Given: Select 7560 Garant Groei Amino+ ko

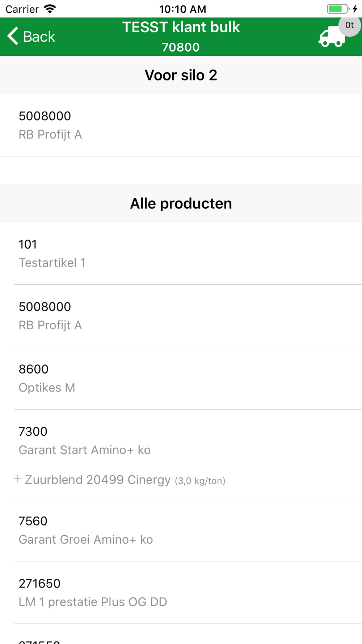Looking at the screenshot, I should [x=181, y=530].
